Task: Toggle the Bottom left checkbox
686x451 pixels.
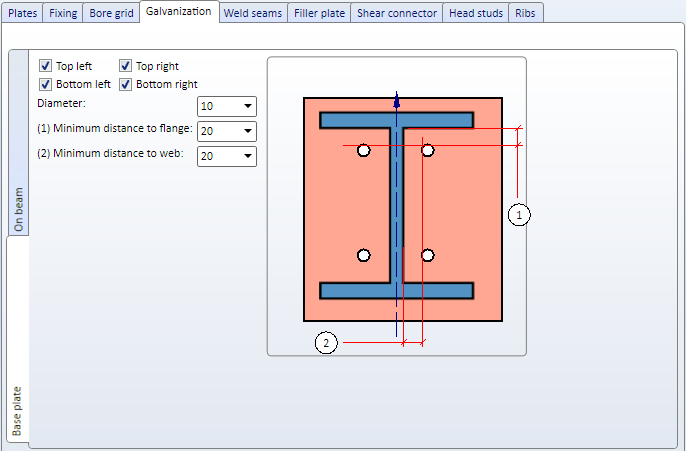Action: coord(46,84)
